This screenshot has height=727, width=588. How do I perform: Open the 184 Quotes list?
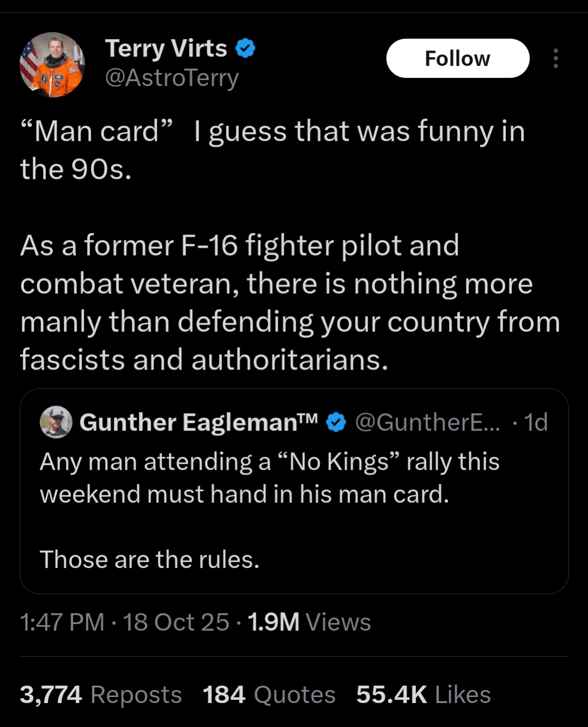[x=269, y=695]
